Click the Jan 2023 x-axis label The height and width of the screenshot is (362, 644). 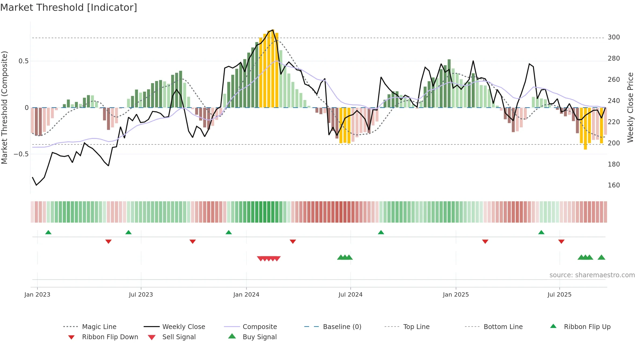tap(37, 295)
